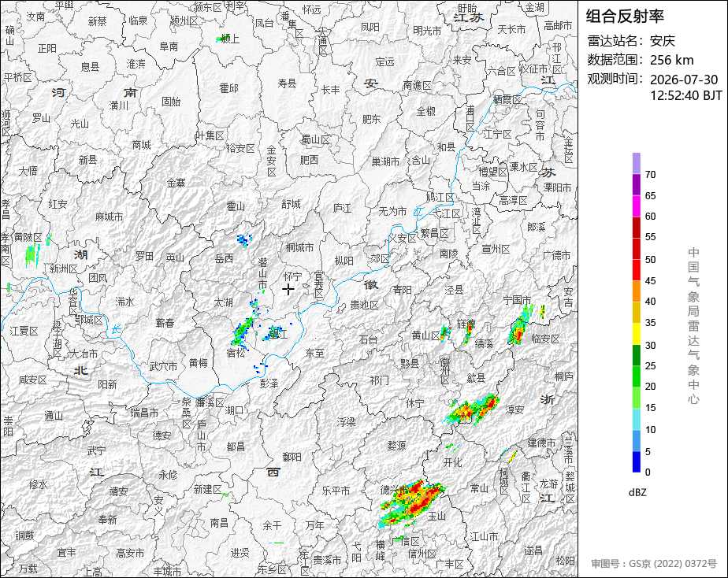Image resolution: width=728 pixels, height=578 pixels.
Task: Choose the orange 40–45 dBZ legend swatch
Action: click(637, 291)
